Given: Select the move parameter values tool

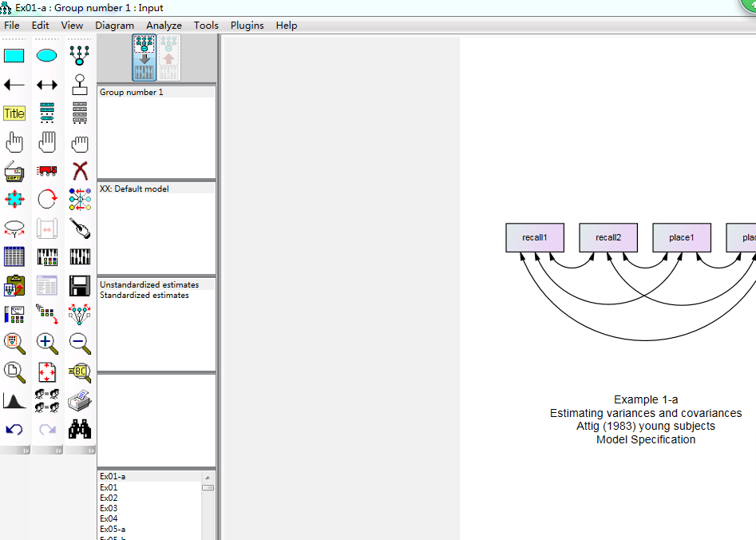Looking at the screenshot, I should [x=14, y=228].
